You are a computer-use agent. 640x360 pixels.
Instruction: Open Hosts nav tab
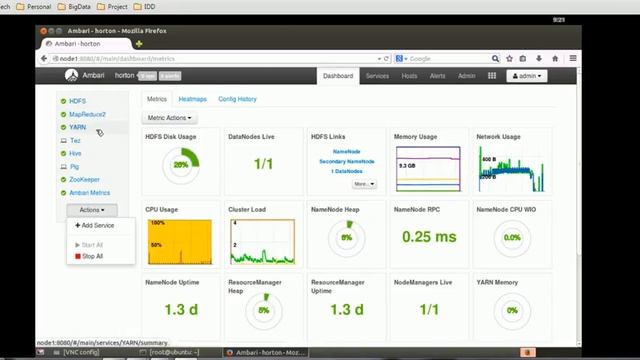409,76
